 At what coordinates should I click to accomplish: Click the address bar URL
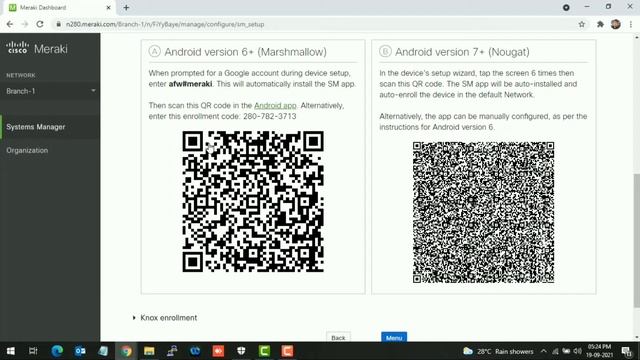(x=165, y=24)
